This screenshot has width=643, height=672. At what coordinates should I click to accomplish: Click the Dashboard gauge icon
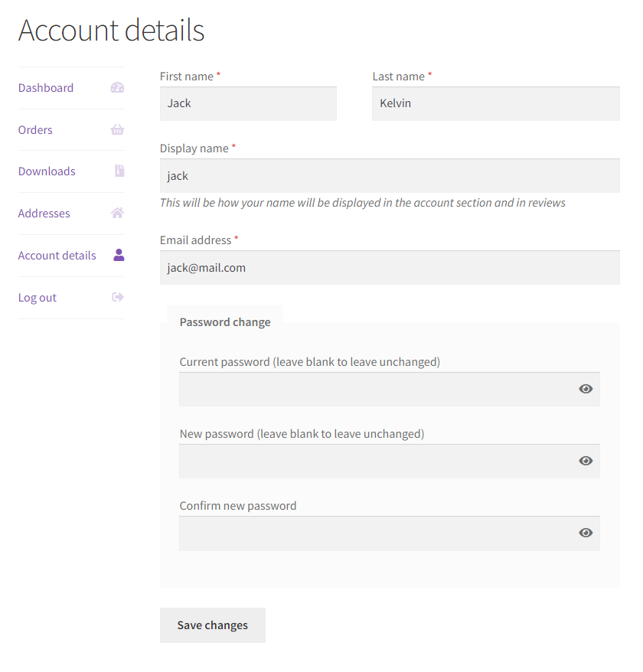point(117,88)
